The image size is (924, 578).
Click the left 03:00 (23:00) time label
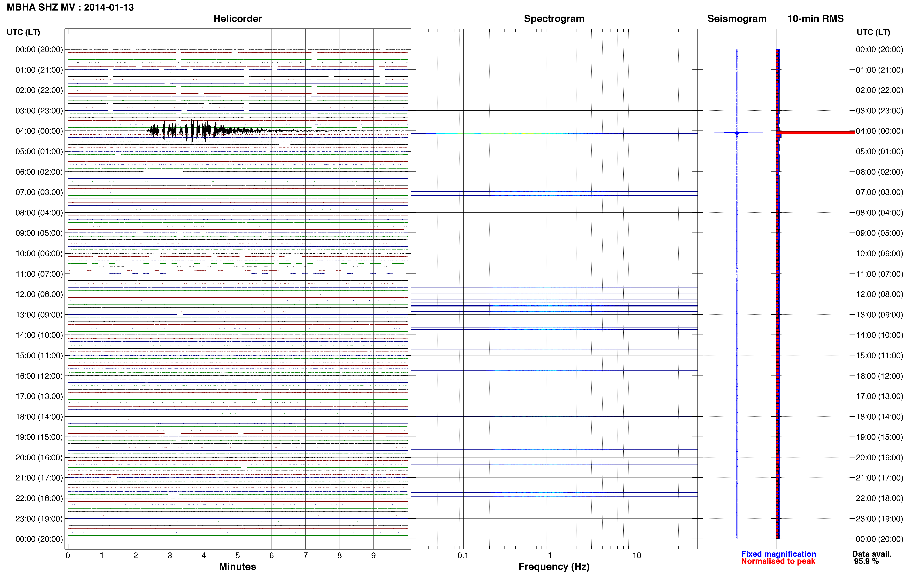pos(39,111)
